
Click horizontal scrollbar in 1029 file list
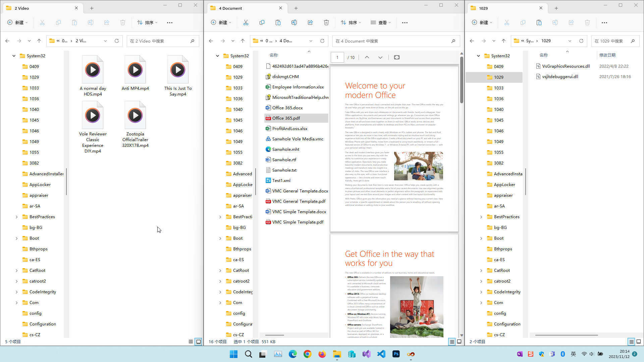pyautogui.click(x=567, y=335)
